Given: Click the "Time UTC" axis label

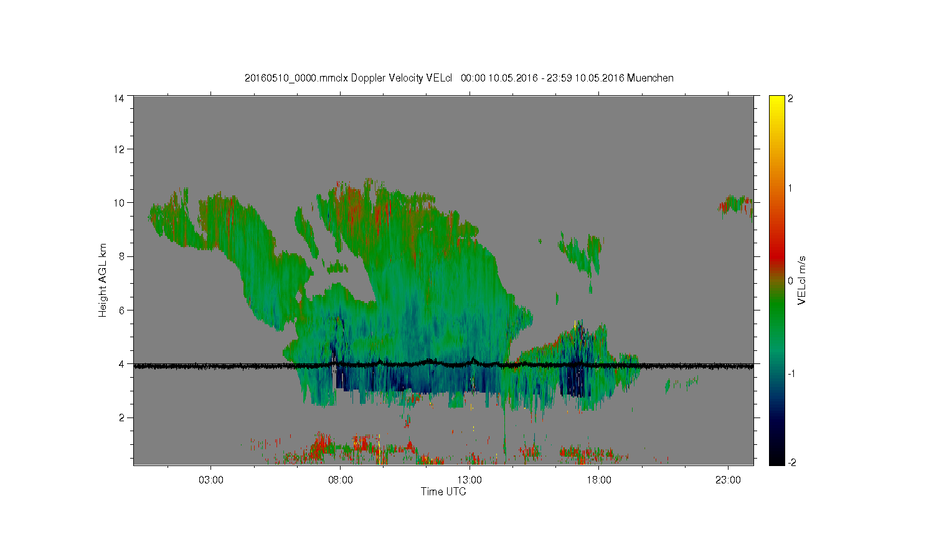Looking at the screenshot, I should [x=443, y=492].
